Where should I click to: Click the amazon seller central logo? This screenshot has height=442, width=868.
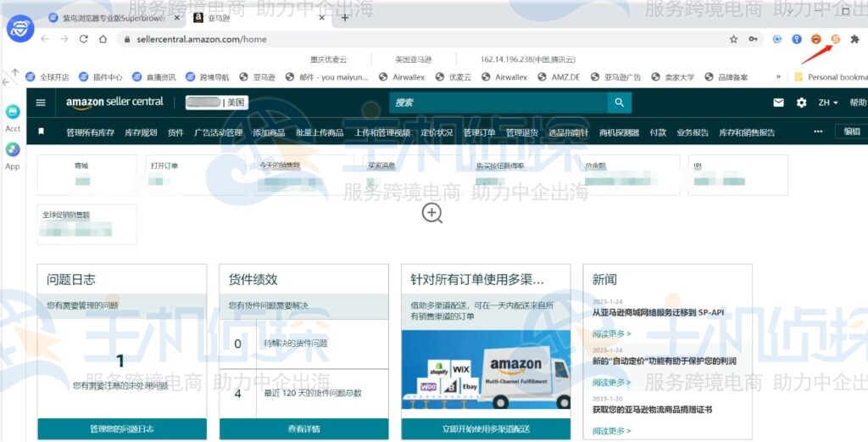[114, 103]
